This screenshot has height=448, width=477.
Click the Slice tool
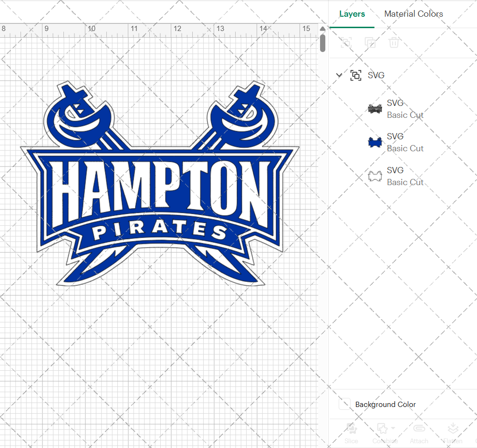[351, 433]
